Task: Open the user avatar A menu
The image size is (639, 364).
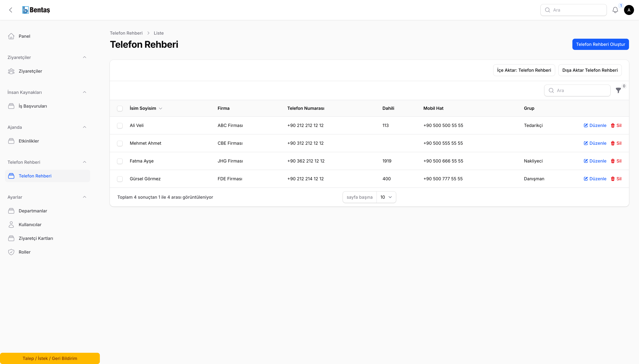Action: tap(629, 10)
